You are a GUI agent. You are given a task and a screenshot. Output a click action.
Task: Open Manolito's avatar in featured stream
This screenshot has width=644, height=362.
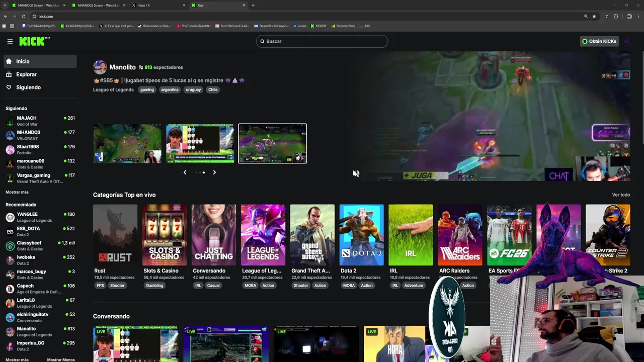click(100, 67)
